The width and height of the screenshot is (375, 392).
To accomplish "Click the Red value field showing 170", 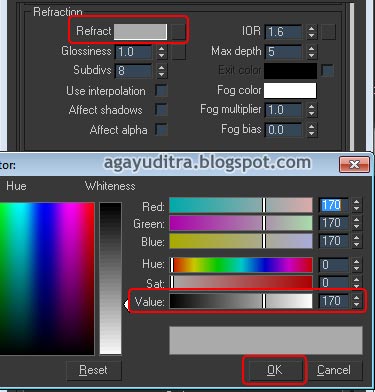I will pyautogui.click(x=334, y=205).
